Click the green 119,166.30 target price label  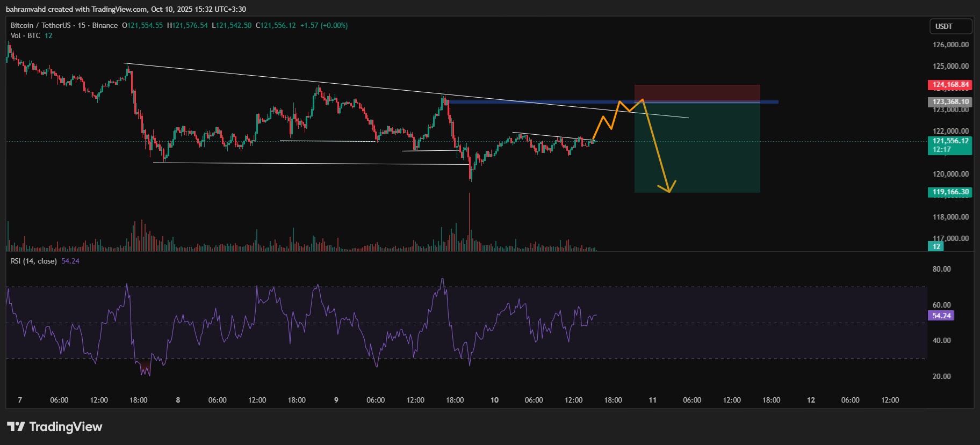point(950,192)
